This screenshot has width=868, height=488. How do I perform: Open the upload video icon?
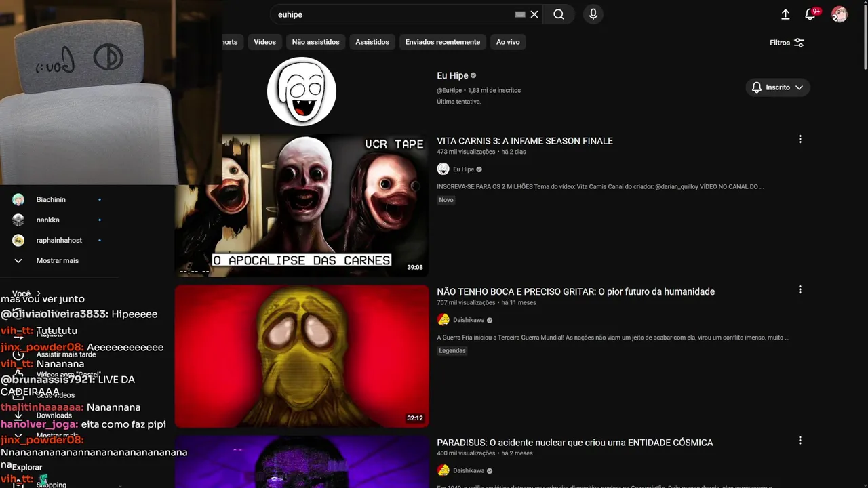pyautogui.click(x=785, y=14)
